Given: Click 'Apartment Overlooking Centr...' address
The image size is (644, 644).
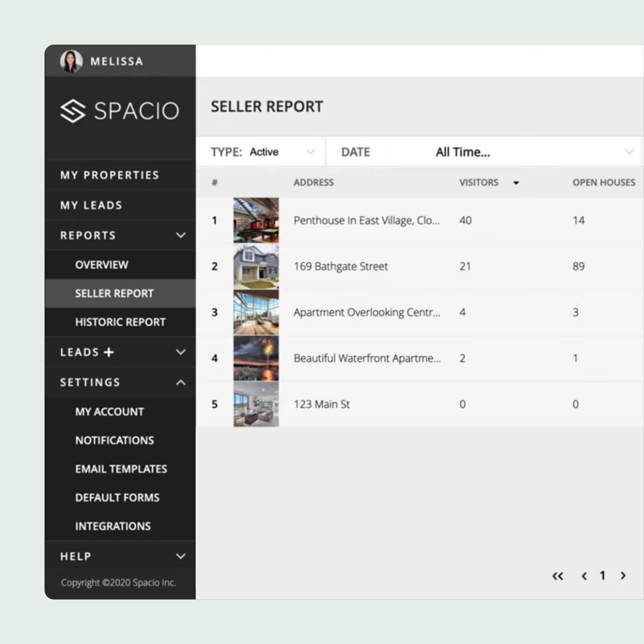Looking at the screenshot, I should click(x=367, y=313).
